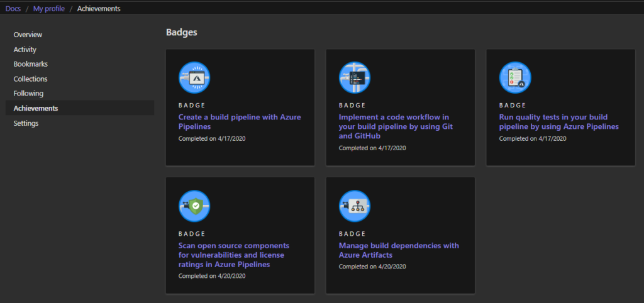This screenshot has height=303, width=644.
Task: Click the Azure Artifacts dependencies badge icon
Action: coord(355,206)
